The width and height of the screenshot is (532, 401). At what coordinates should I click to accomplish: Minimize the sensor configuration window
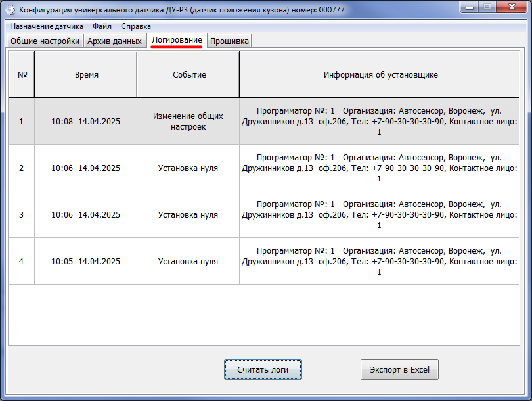coord(470,7)
